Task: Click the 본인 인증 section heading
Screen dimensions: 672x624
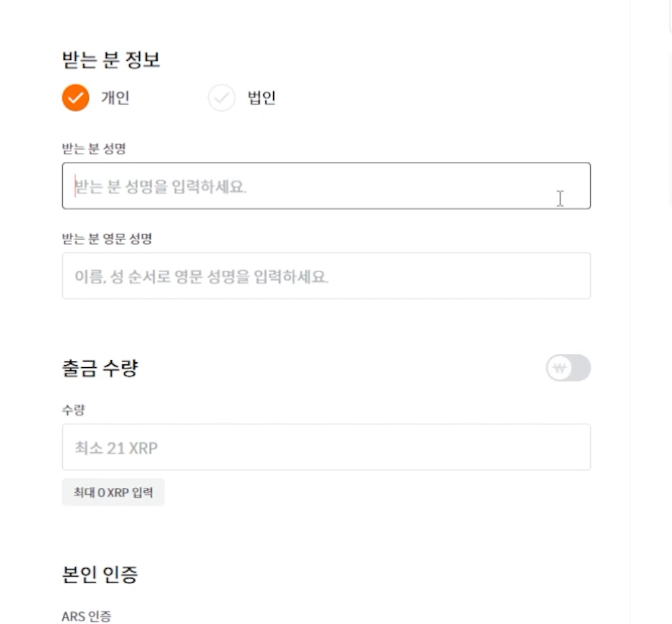Action: (x=100, y=574)
